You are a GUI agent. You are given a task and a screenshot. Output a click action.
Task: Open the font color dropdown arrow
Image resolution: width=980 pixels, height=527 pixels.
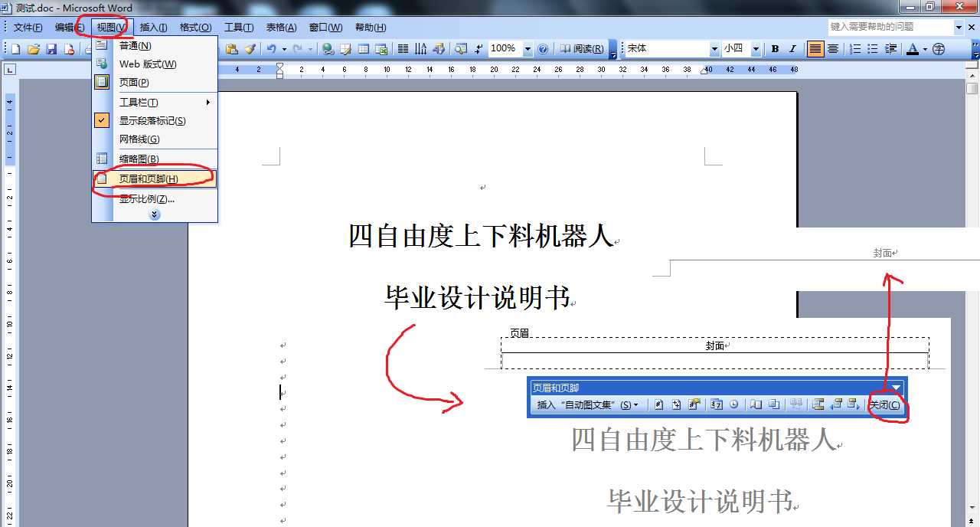pos(925,49)
